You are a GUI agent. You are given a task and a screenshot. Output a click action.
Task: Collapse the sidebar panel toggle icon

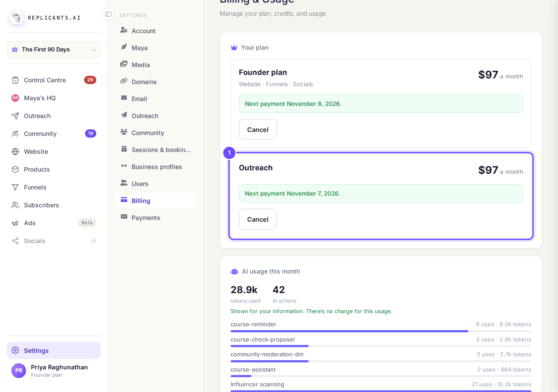click(108, 14)
